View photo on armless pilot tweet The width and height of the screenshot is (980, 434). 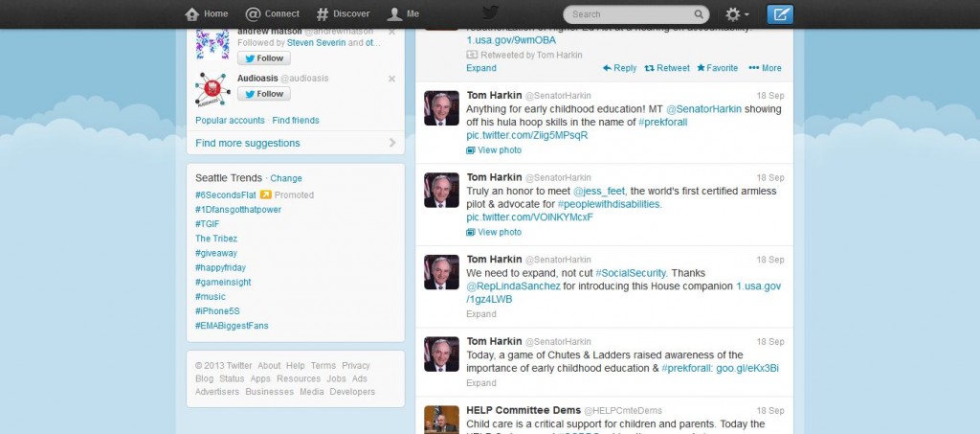494,232
